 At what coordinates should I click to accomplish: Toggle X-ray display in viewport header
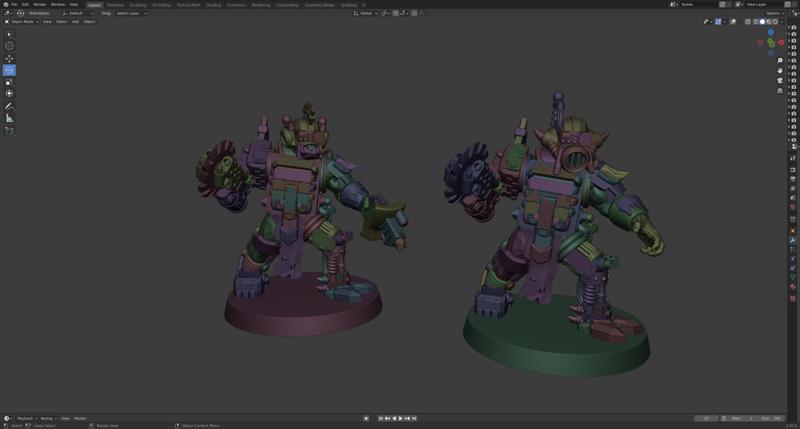point(749,21)
